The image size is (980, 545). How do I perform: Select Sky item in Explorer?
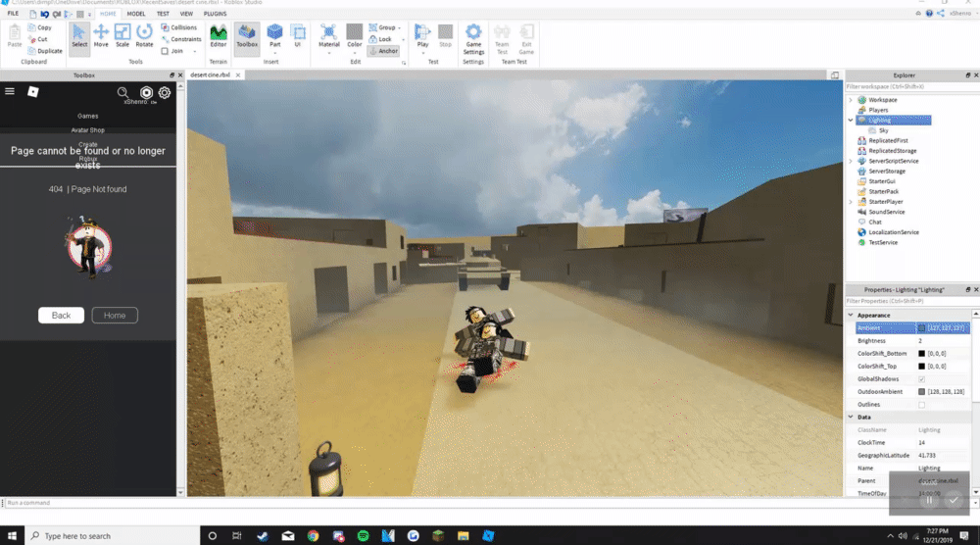click(x=883, y=130)
